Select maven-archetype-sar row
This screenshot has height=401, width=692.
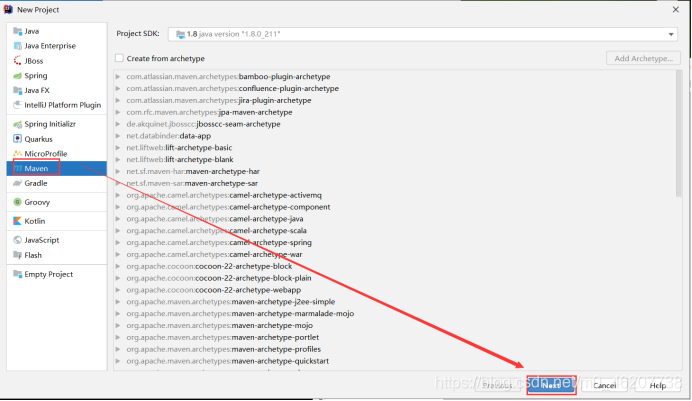pos(397,183)
